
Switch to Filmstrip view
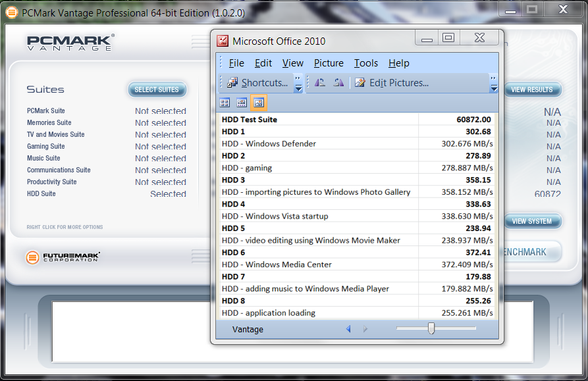coord(242,103)
